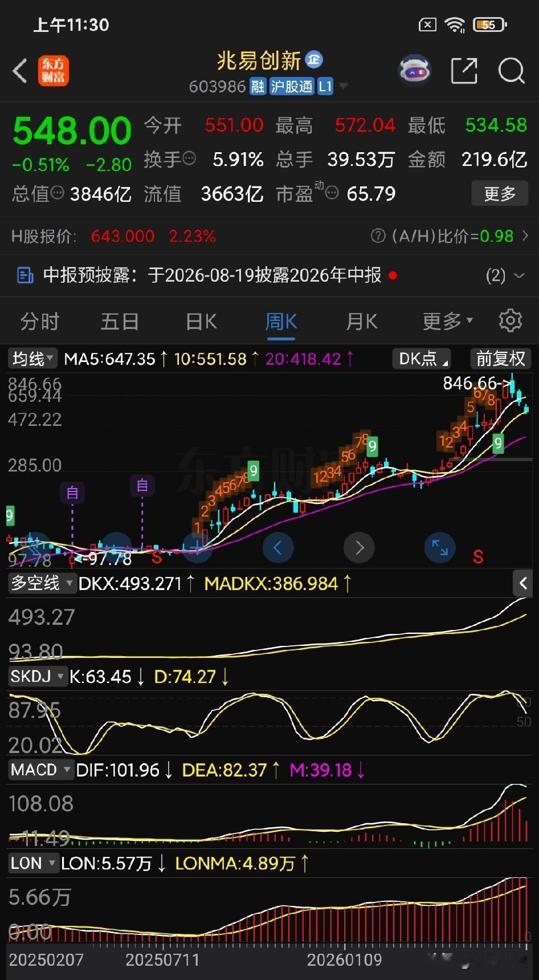Image resolution: width=539 pixels, height=980 pixels.
Task: Tap the announcement document icon
Action: [25, 275]
